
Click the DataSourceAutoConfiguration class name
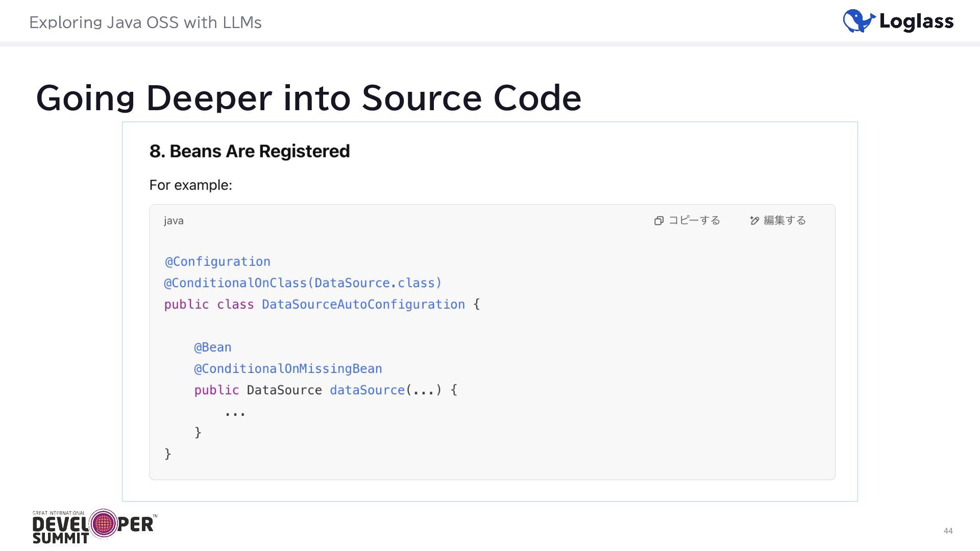click(x=363, y=304)
